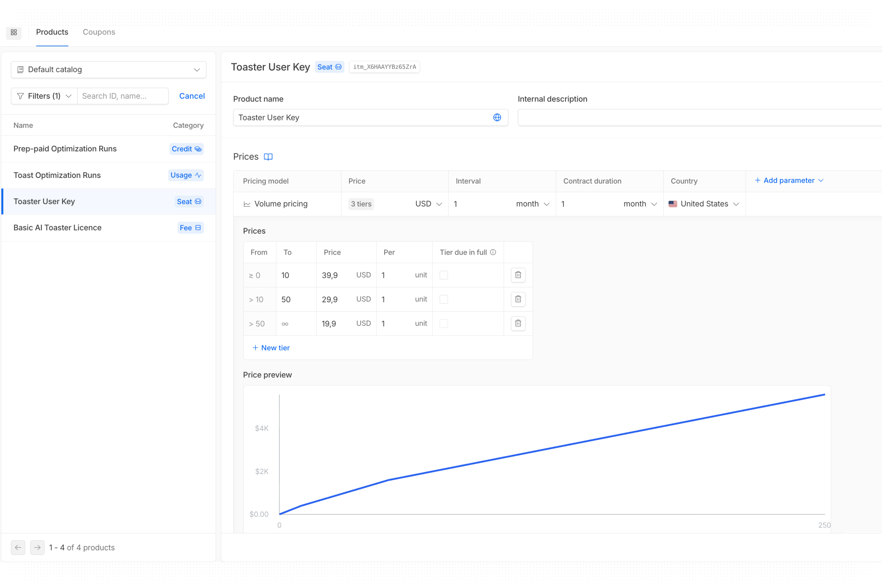
Task: Delete the first pricing tier (0–10)
Action: point(518,275)
